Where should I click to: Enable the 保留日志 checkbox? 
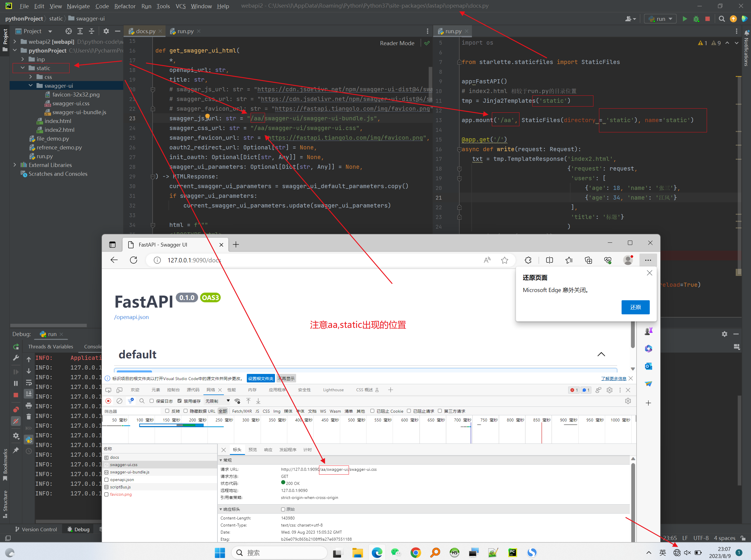[151, 401]
